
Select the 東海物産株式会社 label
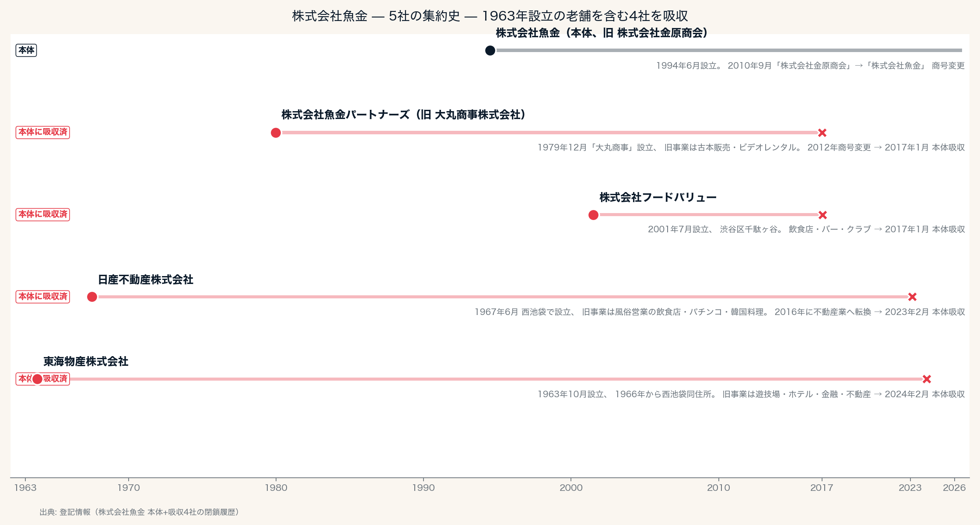[86, 361]
